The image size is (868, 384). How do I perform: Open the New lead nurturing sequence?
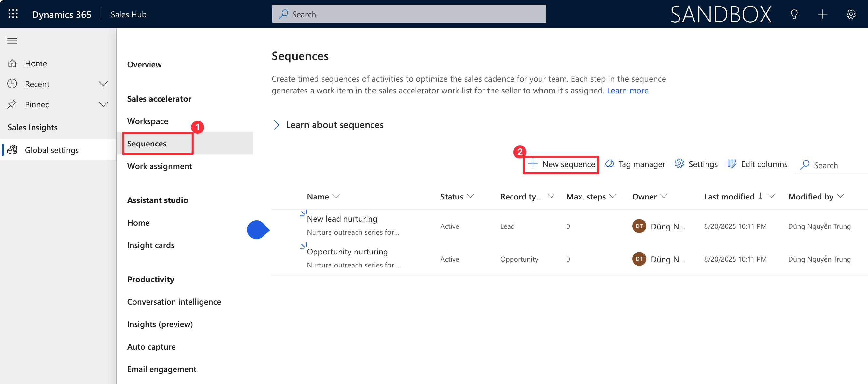pos(342,219)
